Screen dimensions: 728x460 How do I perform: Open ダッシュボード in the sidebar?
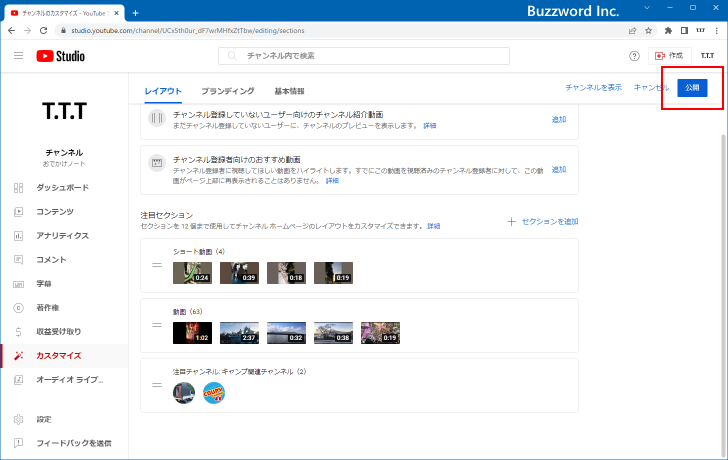coord(64,188)
